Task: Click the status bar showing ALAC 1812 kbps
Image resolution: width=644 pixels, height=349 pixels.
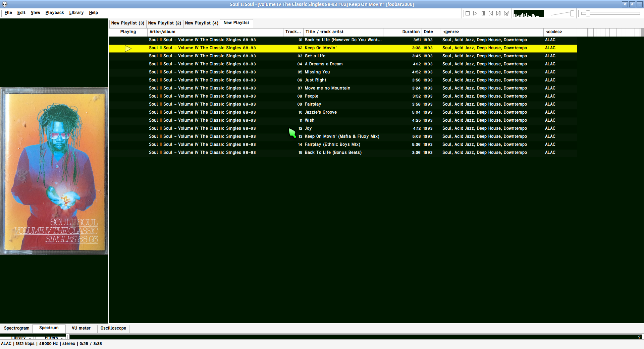Action: [51, 344]
